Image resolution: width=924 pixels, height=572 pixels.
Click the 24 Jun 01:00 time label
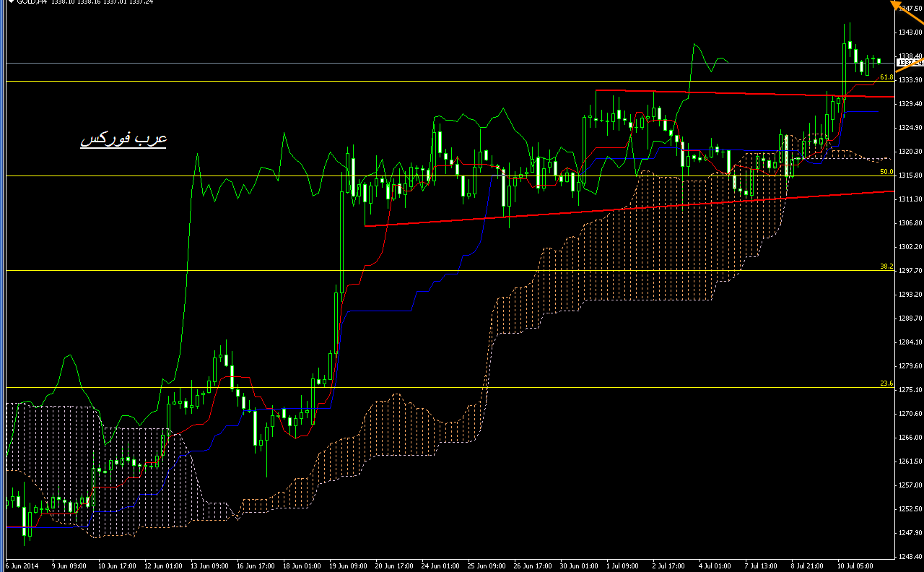pyautogui.click(x=441, y=566)
